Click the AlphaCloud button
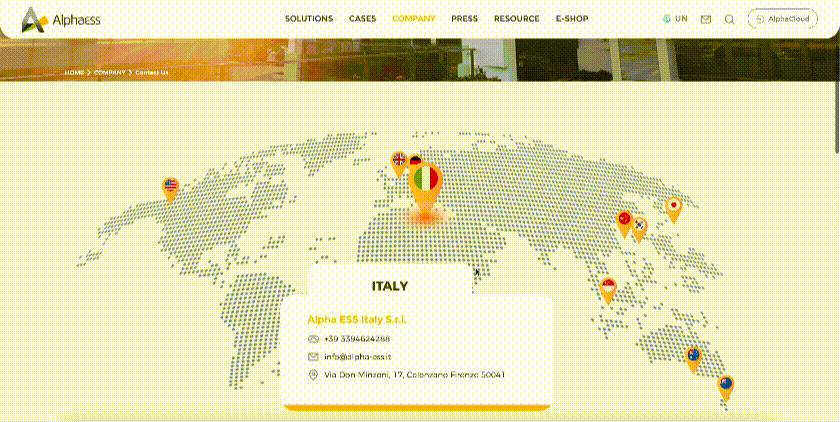 point(783,19)
